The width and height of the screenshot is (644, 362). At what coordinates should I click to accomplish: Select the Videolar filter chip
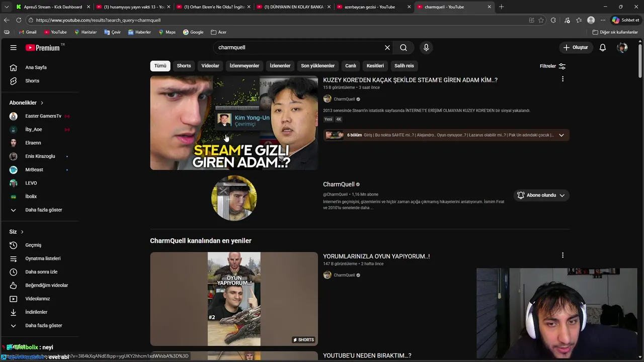click(x=210, y=66)
